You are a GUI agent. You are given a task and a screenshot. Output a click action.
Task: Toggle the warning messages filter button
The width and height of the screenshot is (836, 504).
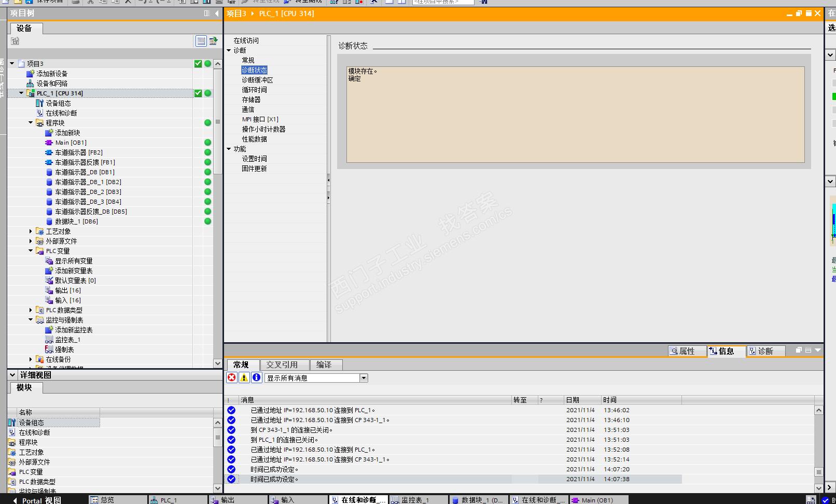(244, 377)
